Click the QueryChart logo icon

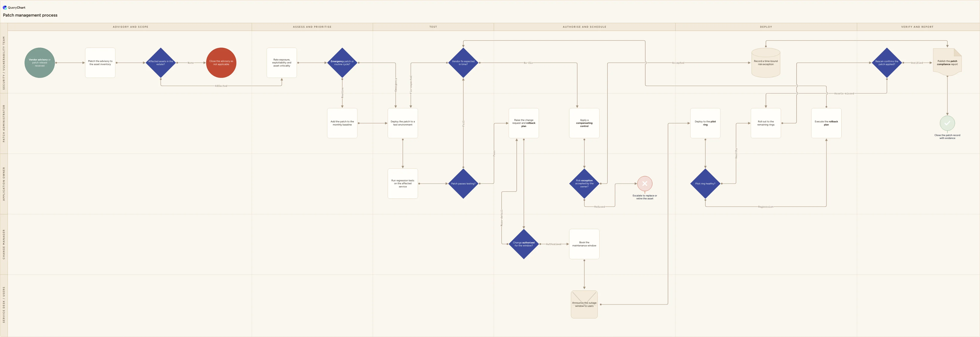[4, 7]
